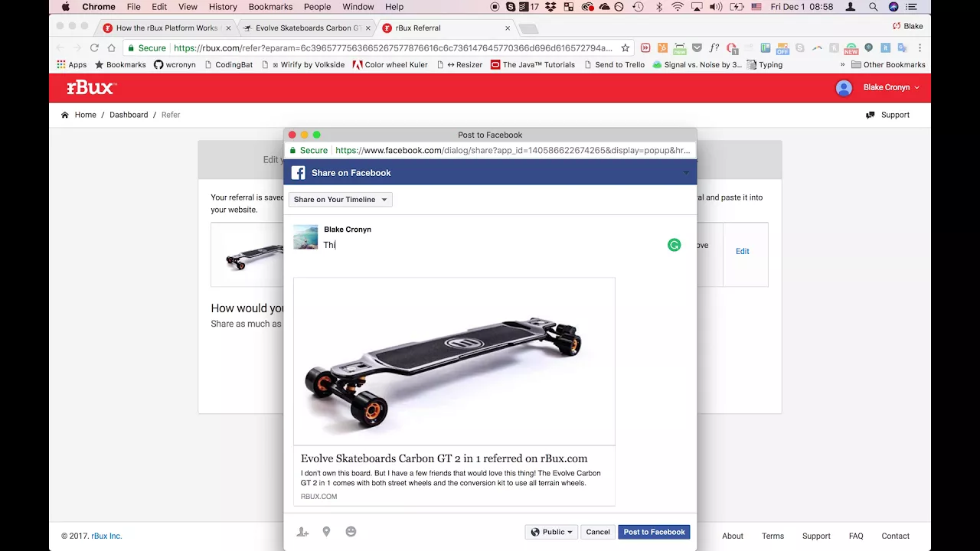
Task: Open the Public audience selector dropdown
Action: pos(550,532)
